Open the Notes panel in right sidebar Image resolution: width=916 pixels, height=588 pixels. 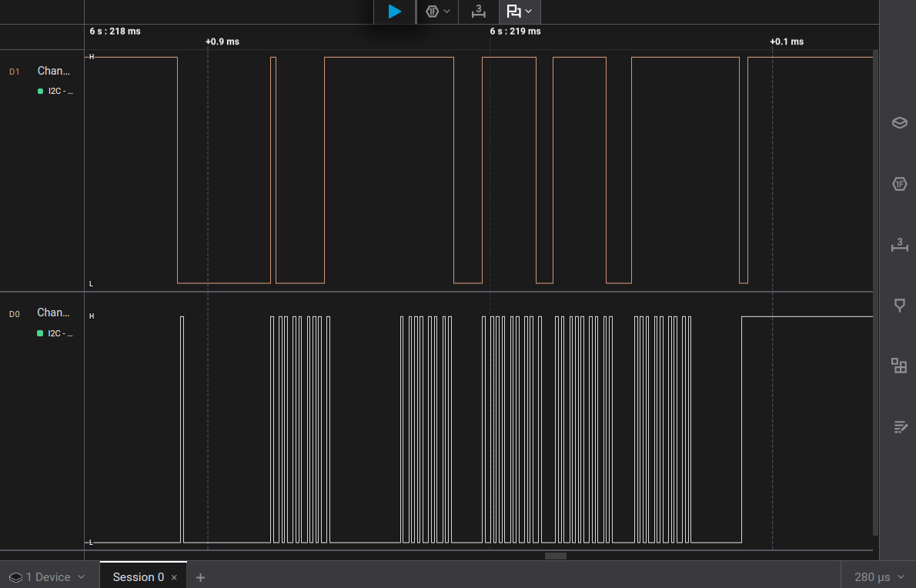pos(899,426)
